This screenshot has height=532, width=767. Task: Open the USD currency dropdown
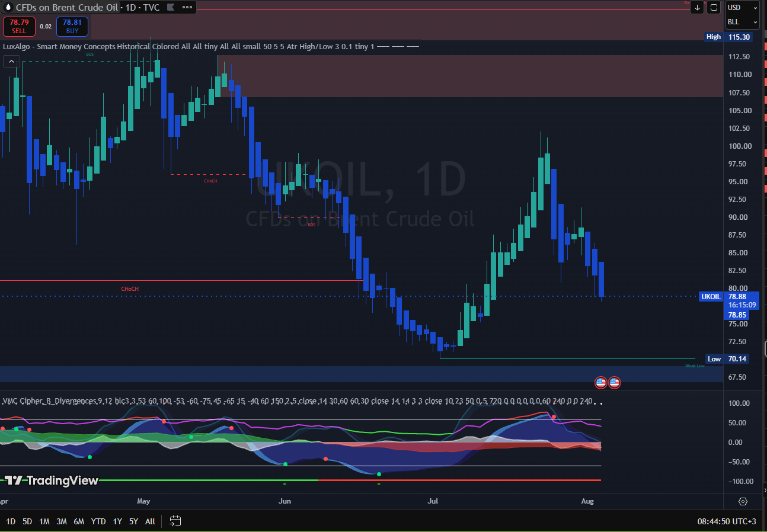tap(743, 8)
